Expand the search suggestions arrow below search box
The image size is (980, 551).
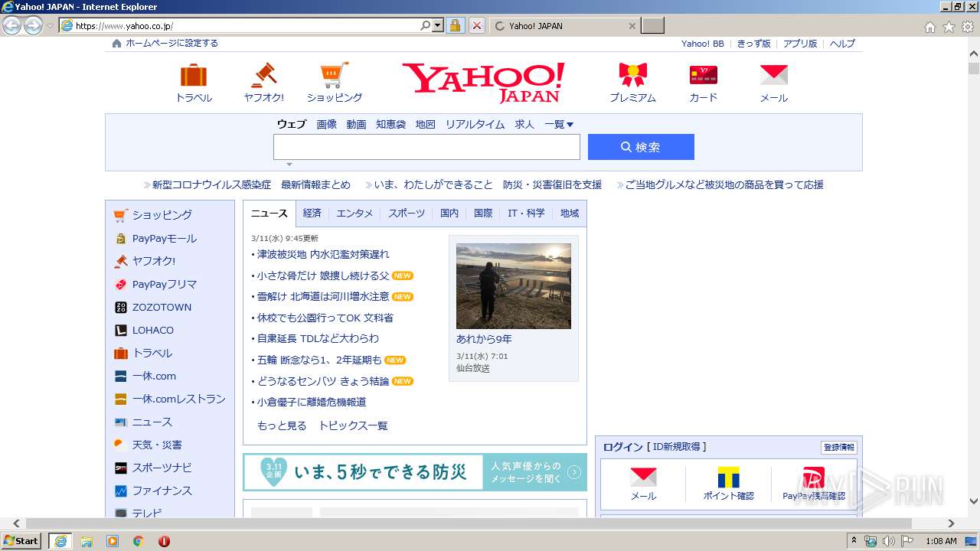[289, 164]
